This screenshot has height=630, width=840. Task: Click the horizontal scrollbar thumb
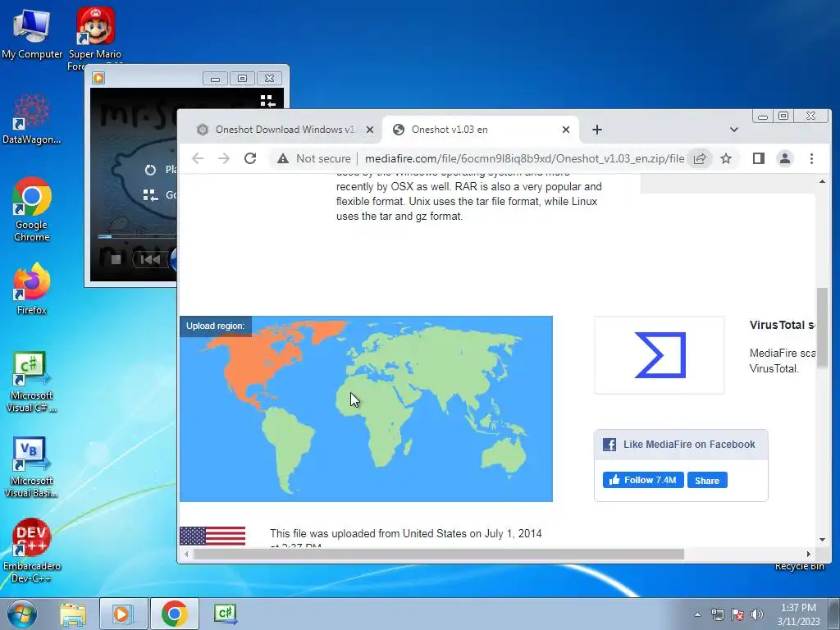pos(439,554)
